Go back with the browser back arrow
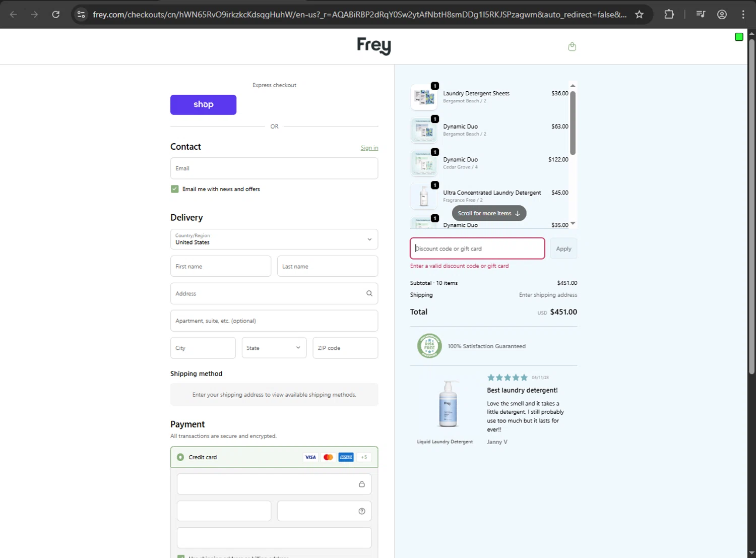The width and height of the screenshot is (756, 558). 14,15
